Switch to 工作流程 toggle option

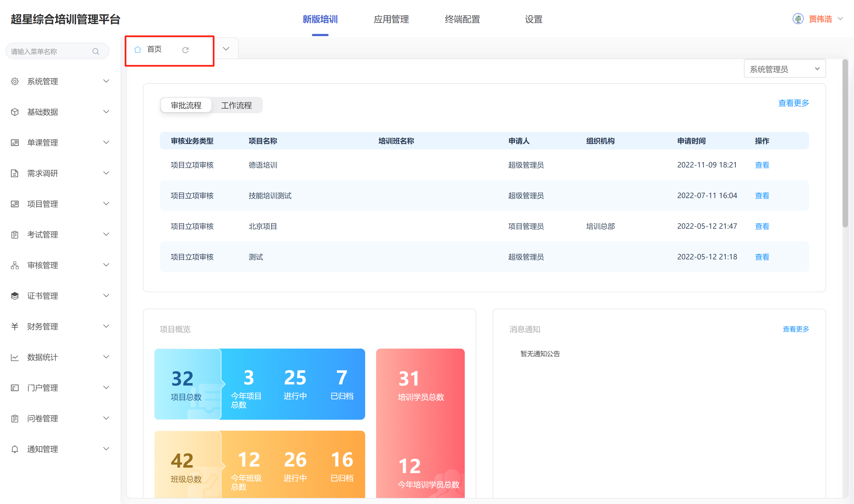236,105
